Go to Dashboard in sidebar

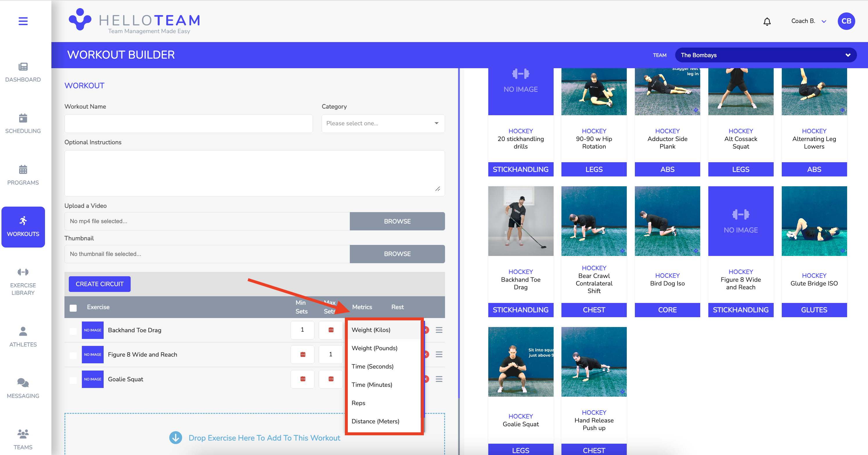(x=23, y=73)
